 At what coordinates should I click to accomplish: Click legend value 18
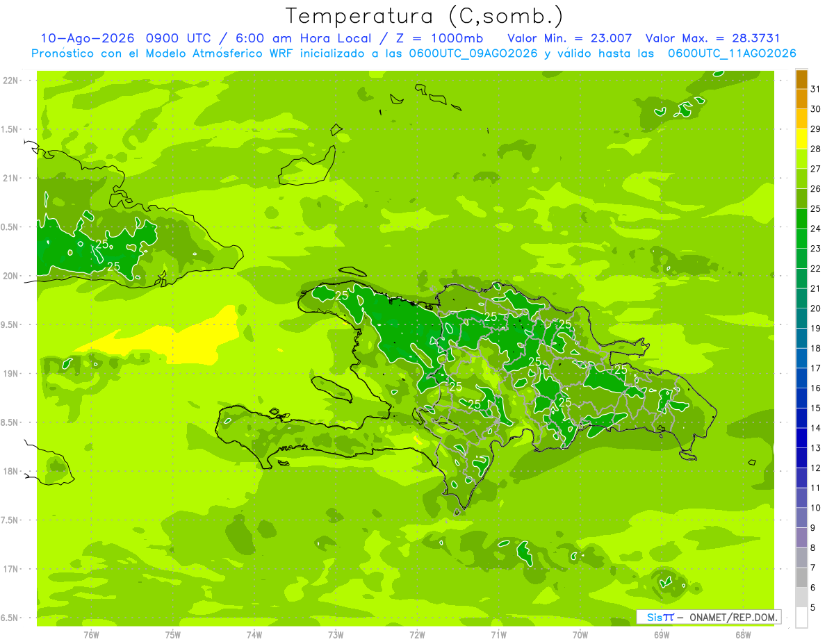pyautogui.click(x=815, y=349)
